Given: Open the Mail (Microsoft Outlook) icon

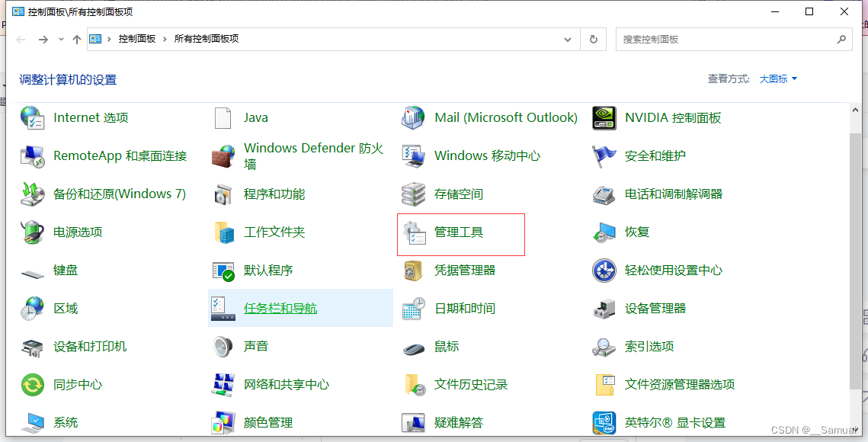Looking at the screenshot, I should (x=414, y=118).
